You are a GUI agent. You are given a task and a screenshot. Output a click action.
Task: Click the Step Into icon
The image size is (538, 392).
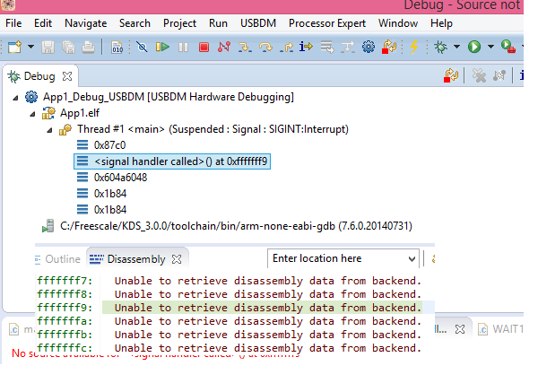[x=245, y=47]
